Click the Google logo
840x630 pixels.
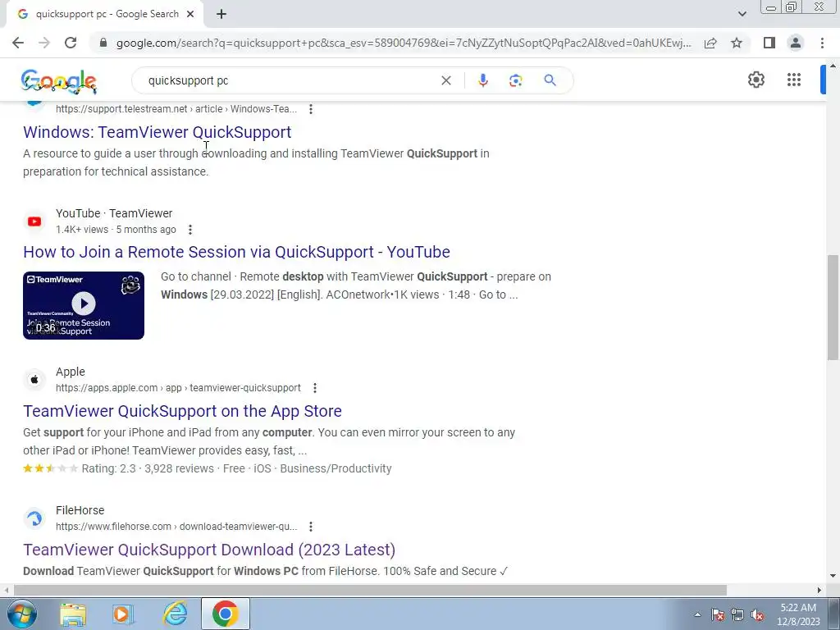tap(59, 81)
